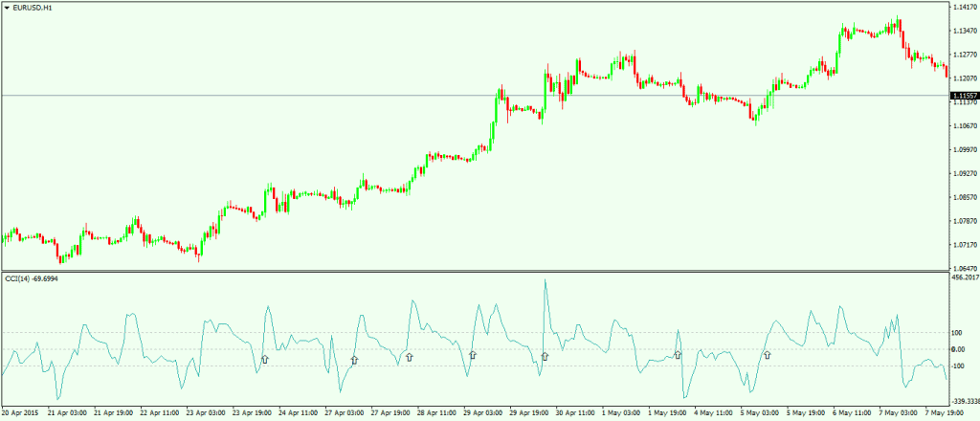Open the dropdown triangle beside EURUSD.H1
The height and width of the screenshot is (421, 980).
click(x=6, y=8)
